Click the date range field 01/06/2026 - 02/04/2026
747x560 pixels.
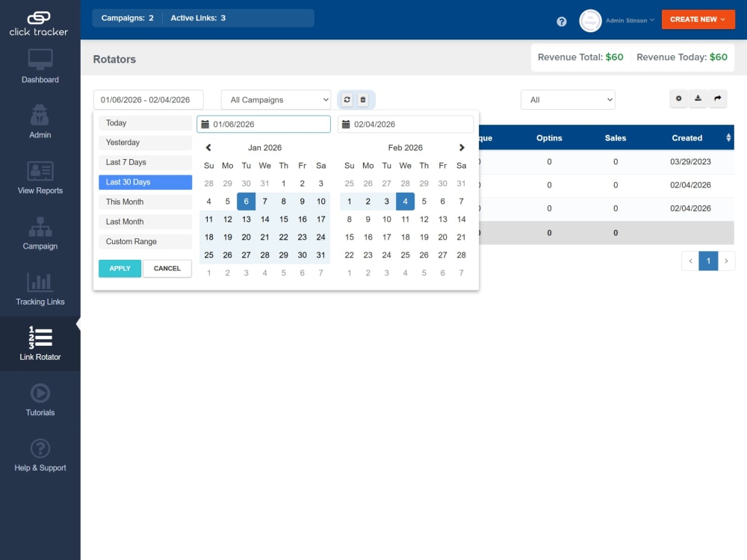click(x=148, y=99)
